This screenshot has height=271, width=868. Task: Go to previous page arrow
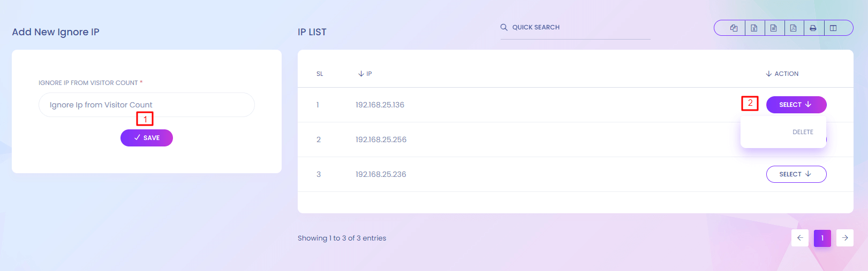[x=800, y=238]
